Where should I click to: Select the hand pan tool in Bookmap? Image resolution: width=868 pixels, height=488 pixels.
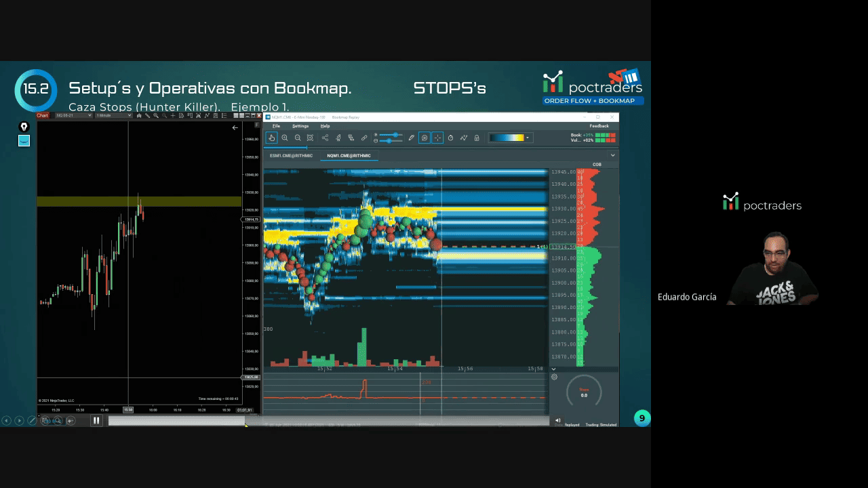pyautogui.click(x=271, y=138)
